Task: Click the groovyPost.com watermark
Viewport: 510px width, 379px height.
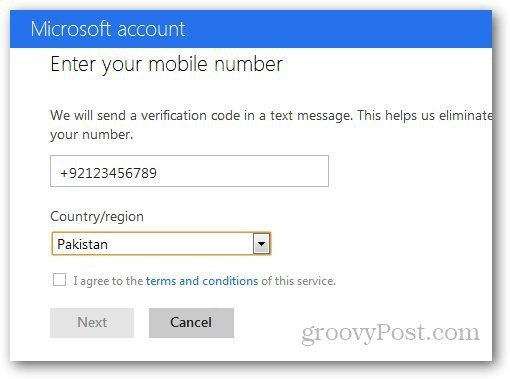Action: pos(390,333)
